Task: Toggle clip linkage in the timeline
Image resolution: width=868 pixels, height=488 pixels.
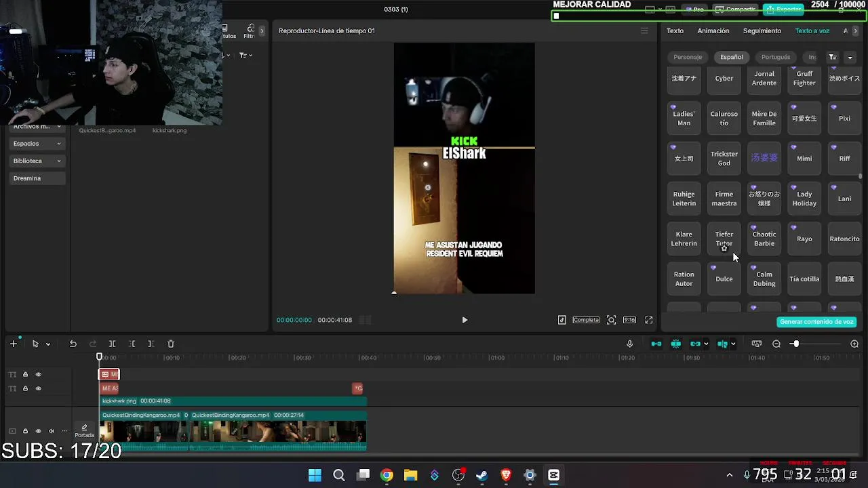Action: 695,344
